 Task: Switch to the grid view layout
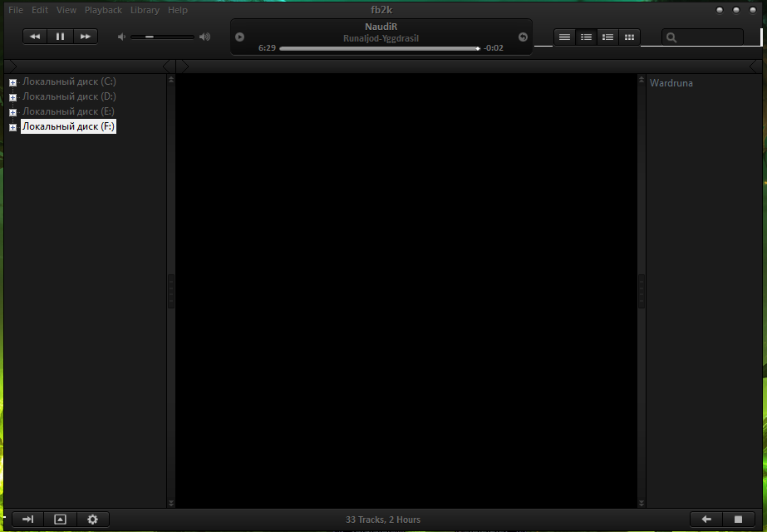pos(630,37)
